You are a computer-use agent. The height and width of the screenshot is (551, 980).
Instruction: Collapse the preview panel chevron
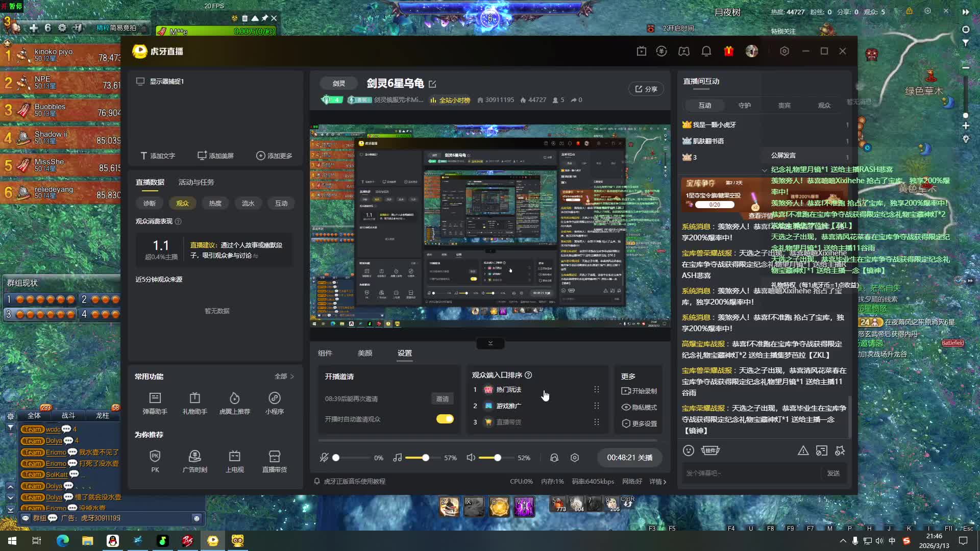490,343
